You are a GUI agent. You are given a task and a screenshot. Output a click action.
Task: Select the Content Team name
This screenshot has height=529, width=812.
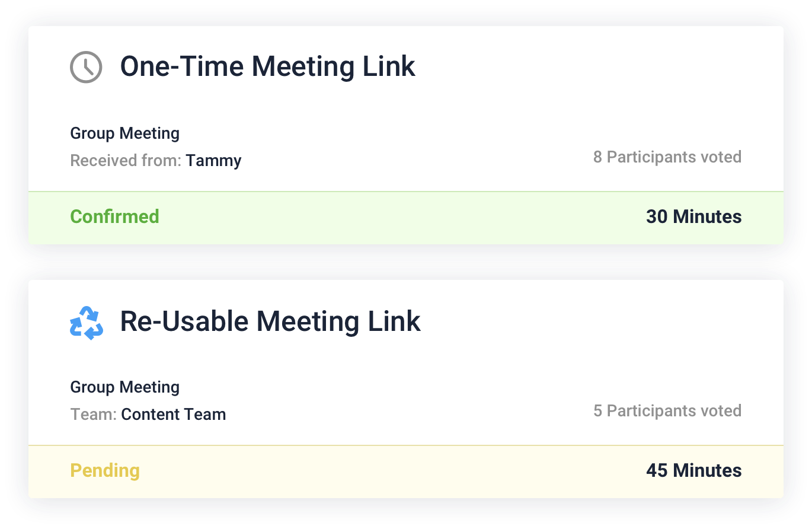click(173, 414)
